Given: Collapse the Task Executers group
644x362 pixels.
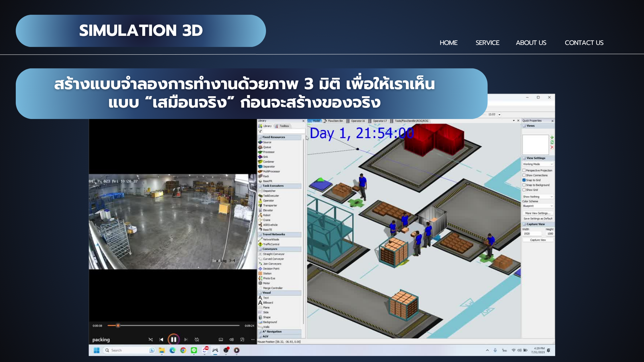Looking at the screenshot, I should pos(260,186).
